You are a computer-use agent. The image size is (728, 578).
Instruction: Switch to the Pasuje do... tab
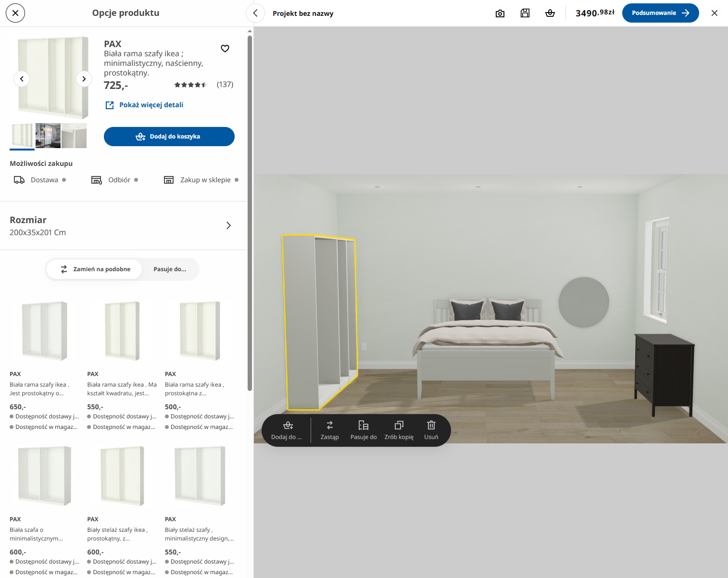coord(170,269)
